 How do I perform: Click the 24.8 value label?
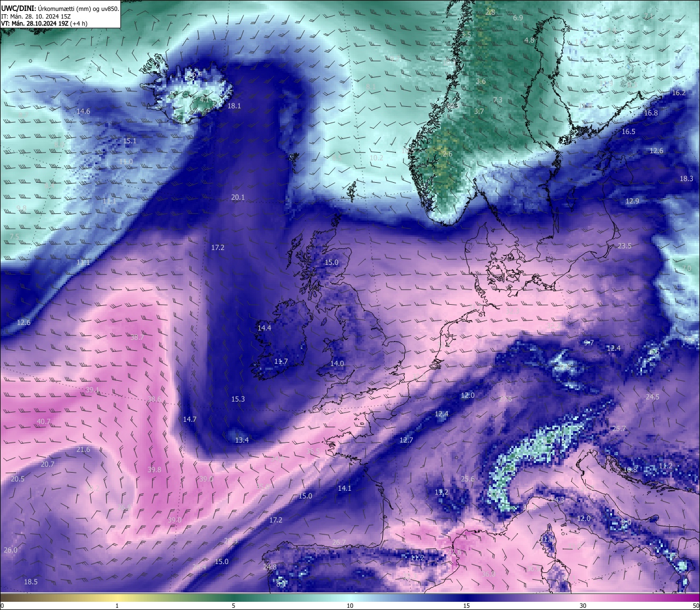coord(270,567)
